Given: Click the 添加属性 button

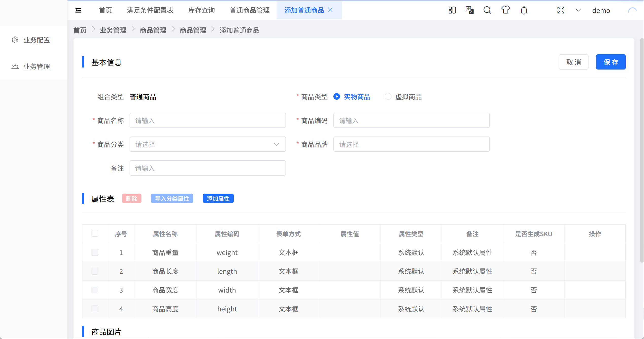Looking at the screenshot, I should (x=218, y=198).
